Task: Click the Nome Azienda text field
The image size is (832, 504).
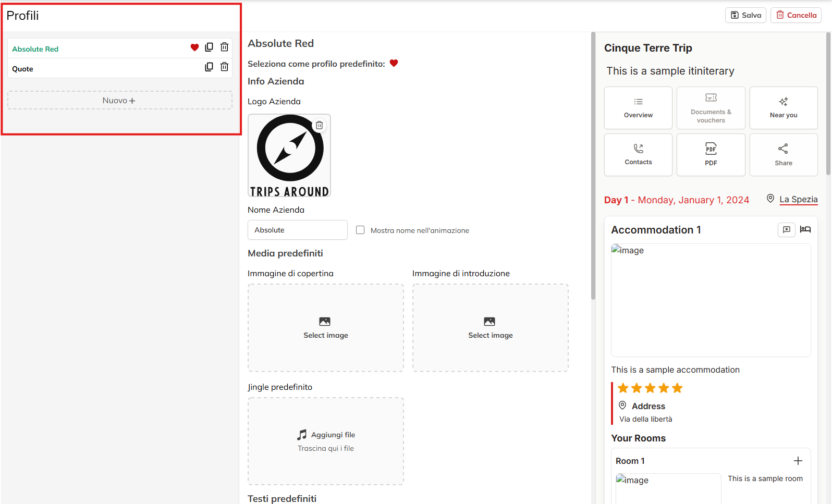Action: (297, 230)
